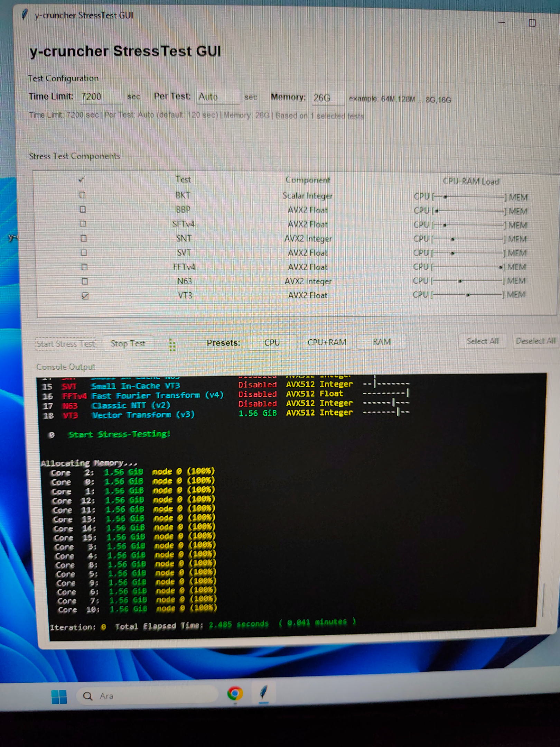The width and height of the screenshot is (560, 747).
Task: Check the BKT test checkbox
Action: 82,195
